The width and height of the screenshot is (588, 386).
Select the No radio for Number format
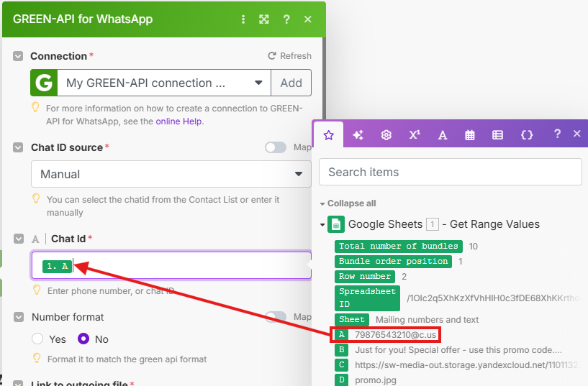83,339
